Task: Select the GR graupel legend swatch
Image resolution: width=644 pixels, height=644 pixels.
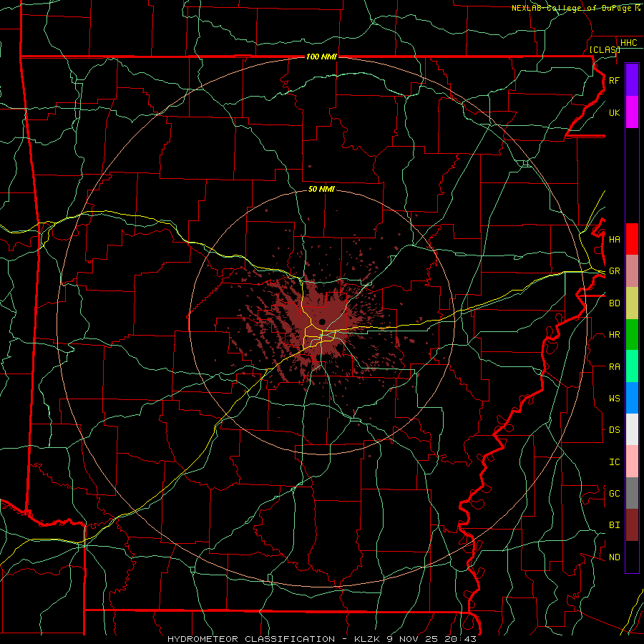Action: coord(632,271)
